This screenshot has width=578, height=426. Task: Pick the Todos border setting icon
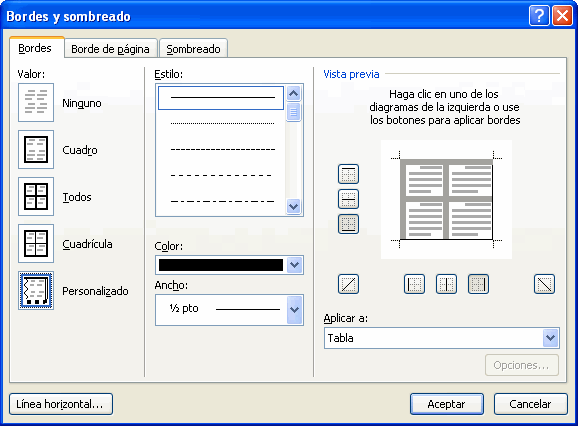pyautogui.click(x=36, y=196)
